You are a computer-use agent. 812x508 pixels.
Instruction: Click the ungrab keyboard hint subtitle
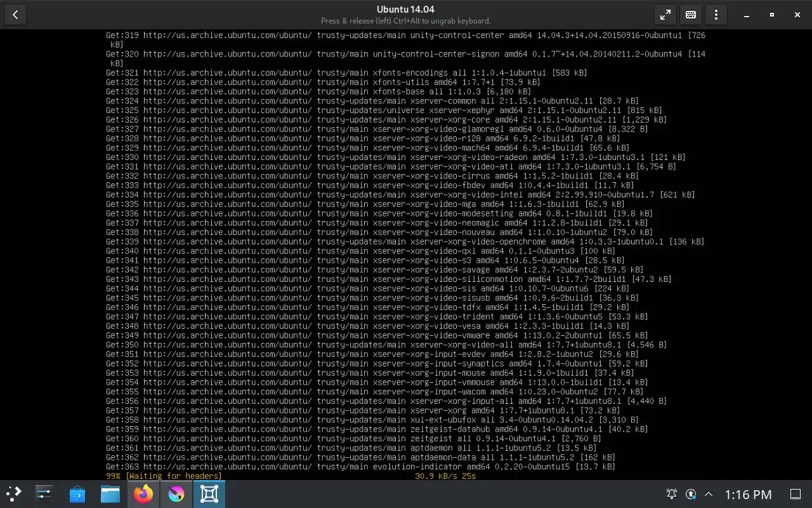click(405, 21)
